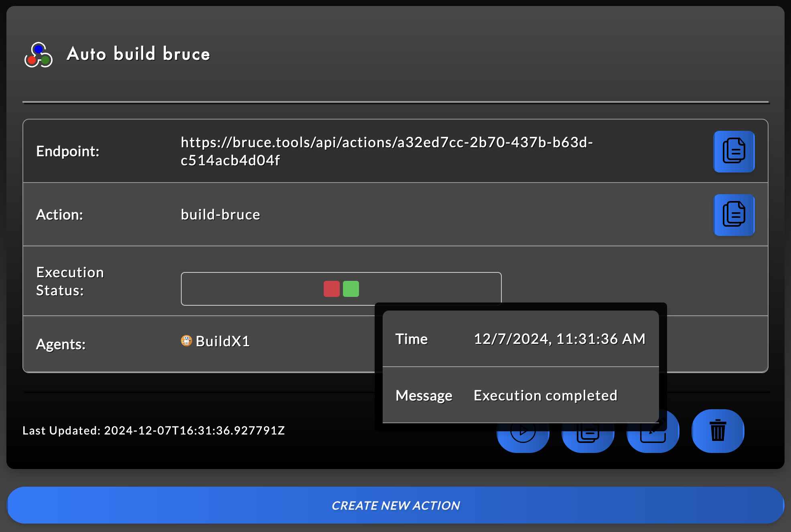Click the app logo beside Auto build bruce

point(39,55)
